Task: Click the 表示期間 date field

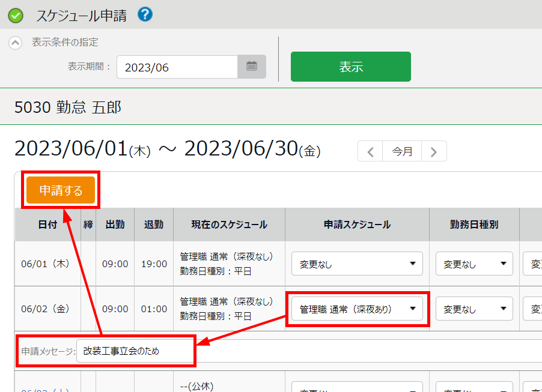Action: coord(177,67)
